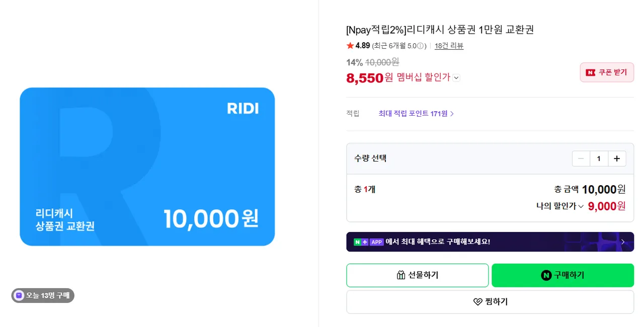Click the arrow at the banner's right end

coord(623,242)
